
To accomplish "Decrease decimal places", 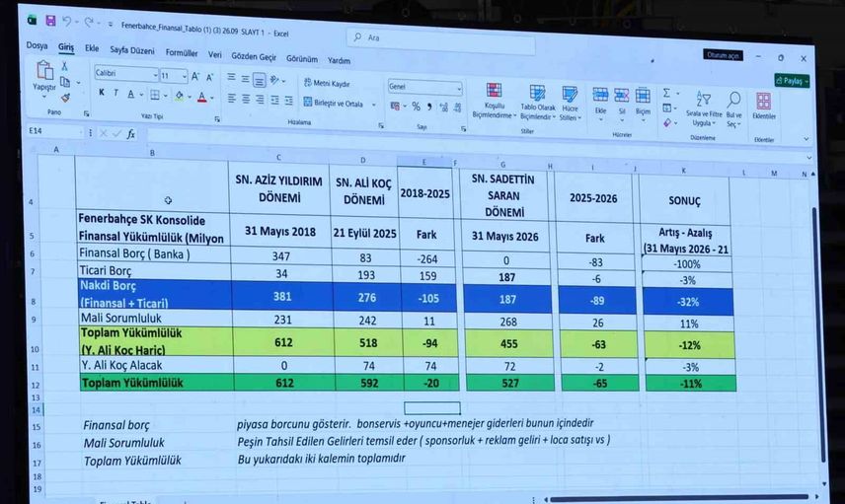I will pos(457,108).
